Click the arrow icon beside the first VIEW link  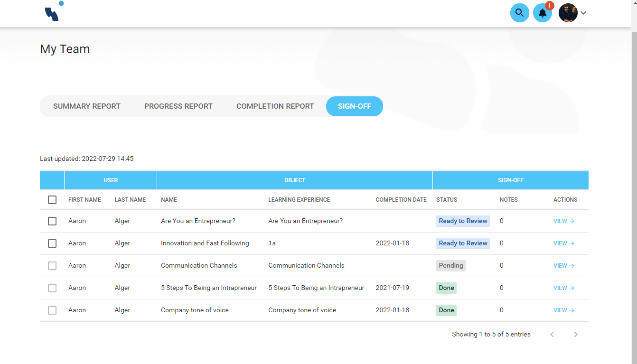pos(574,221)
